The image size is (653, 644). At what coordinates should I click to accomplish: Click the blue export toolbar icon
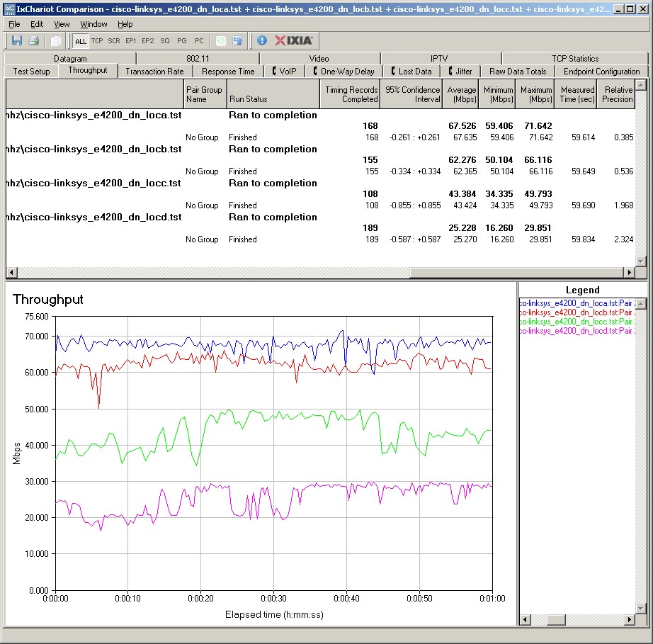click(x=238, y=41)
